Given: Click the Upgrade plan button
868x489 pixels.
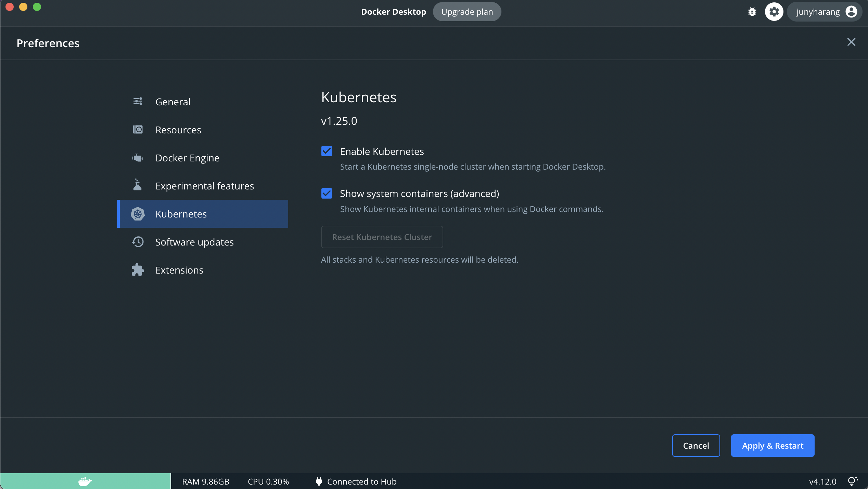Looking at the screenshot, I should click(x=467, y=12).
